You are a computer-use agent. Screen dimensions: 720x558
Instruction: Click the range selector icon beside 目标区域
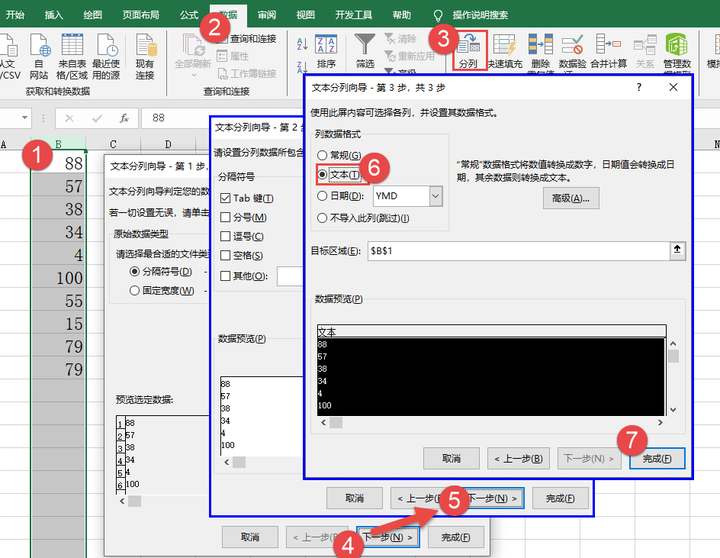pos(677,251)
